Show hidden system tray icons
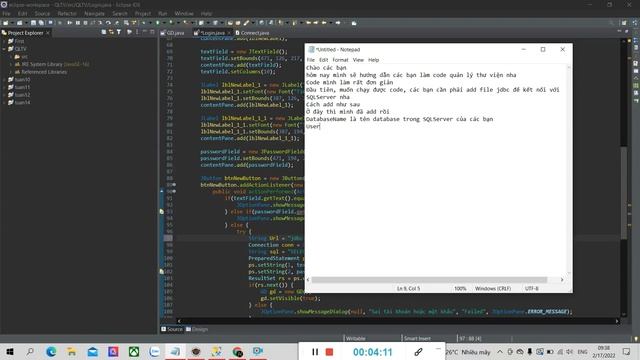 click(x=500, y=352)
